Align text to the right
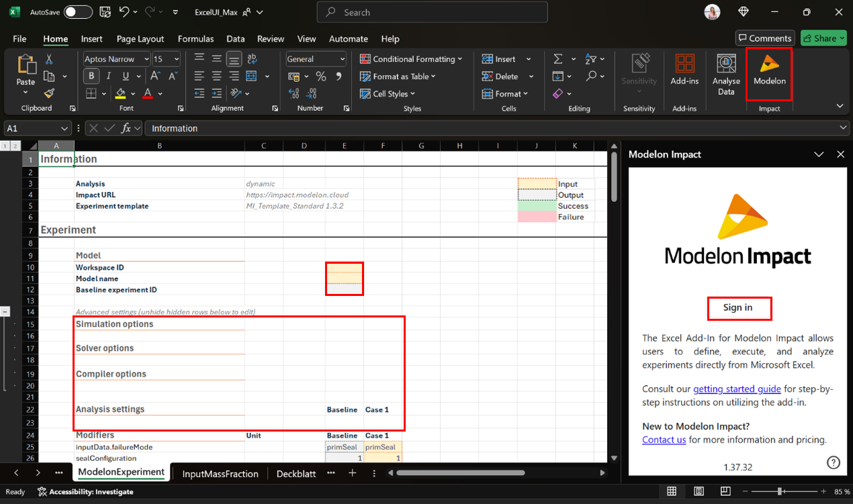This screenshot has width=853, height=504. (234, 76)
